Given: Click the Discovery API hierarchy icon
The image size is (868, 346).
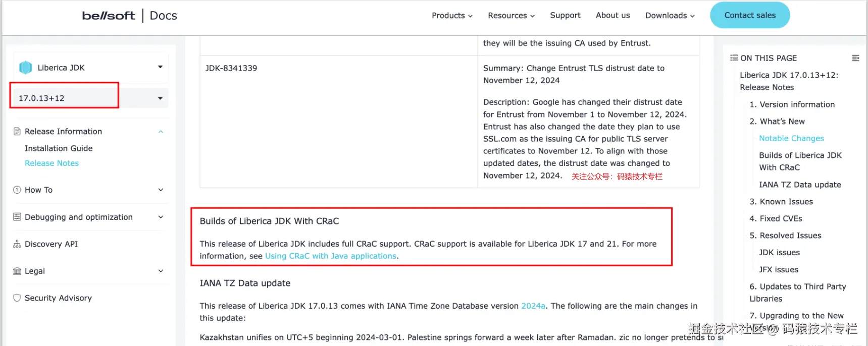Looking at the screenshot, I should pos(17,244).
